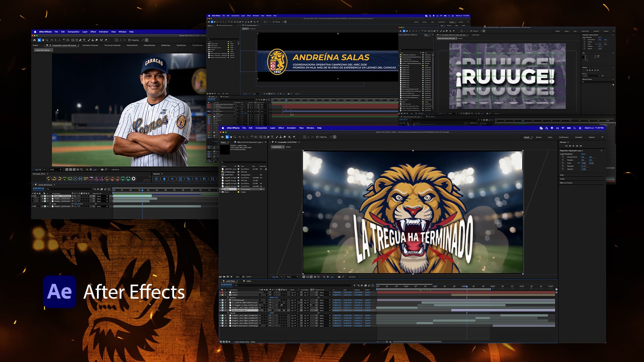
Task: Pick the Hand tool in the LOGOTEMA window toolbar
Action: [x=231, y=137]
